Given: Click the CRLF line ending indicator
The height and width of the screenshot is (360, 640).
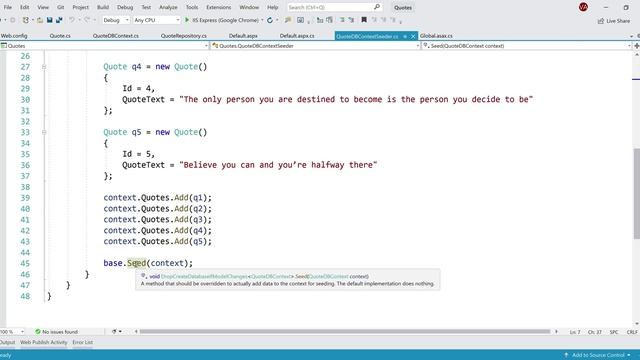Looking at the screenshot, I should (x=632, y=332).
